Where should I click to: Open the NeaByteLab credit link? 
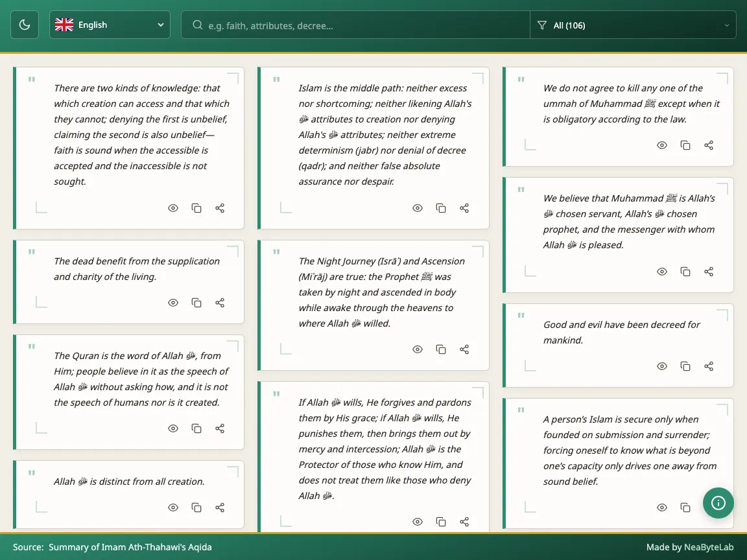click(708, 547)
